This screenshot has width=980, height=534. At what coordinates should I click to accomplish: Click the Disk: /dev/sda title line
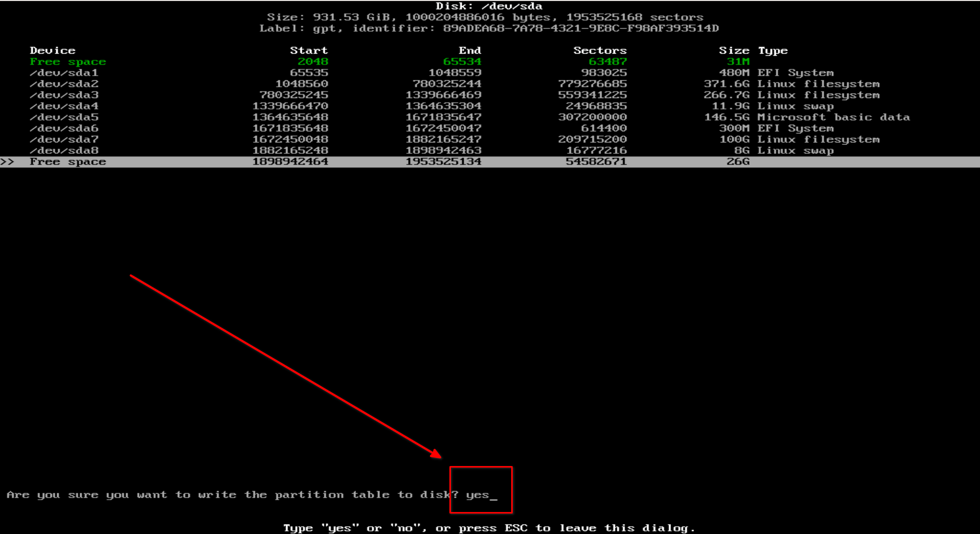(x=490, y=6)
